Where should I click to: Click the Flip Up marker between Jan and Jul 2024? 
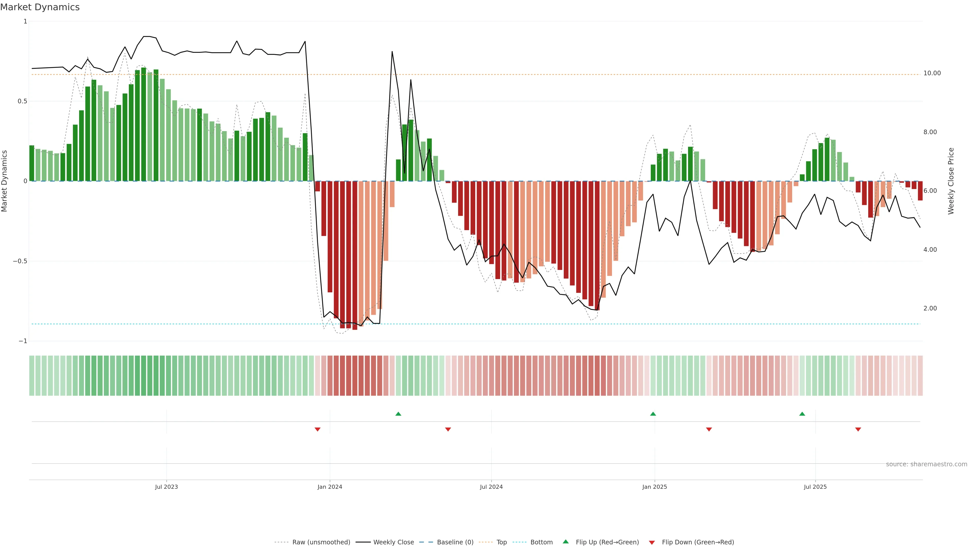click(398, 414)
